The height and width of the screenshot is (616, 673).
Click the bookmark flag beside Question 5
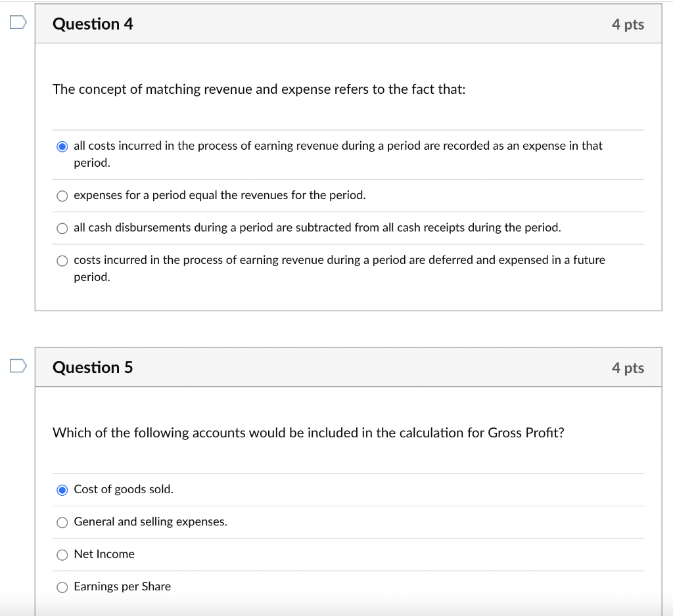[x=18, y=366]
